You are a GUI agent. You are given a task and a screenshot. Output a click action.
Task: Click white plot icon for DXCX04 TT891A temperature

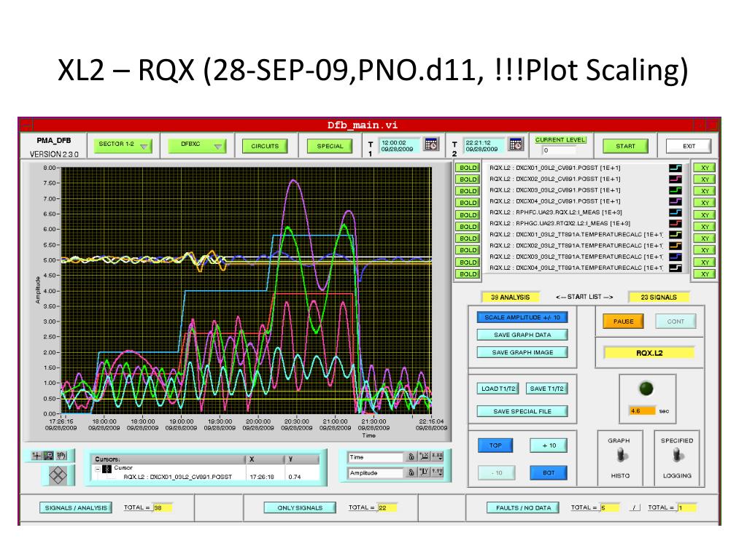[675, 268]
